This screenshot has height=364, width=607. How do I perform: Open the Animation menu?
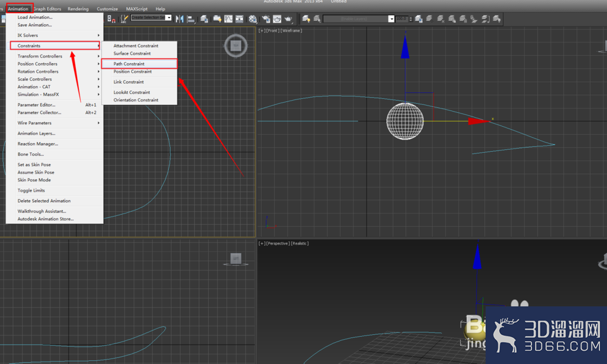click(x=18, y=8)
